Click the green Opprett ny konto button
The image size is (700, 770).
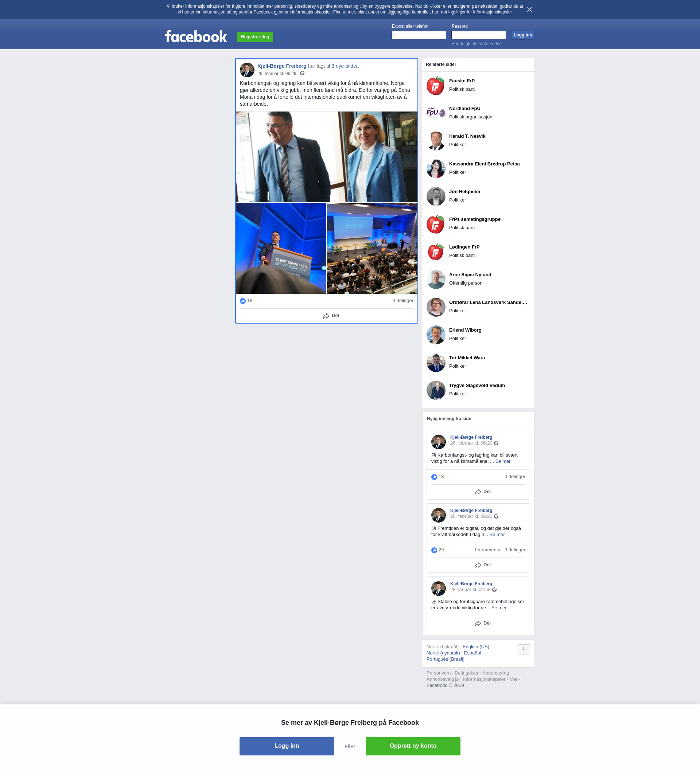pyautogui.click(x=413, y=746)
